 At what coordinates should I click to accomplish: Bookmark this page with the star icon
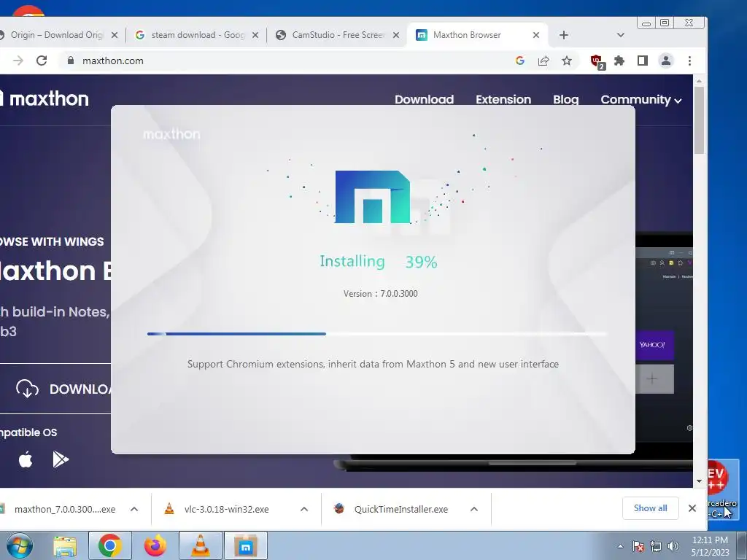pos(566,61)
